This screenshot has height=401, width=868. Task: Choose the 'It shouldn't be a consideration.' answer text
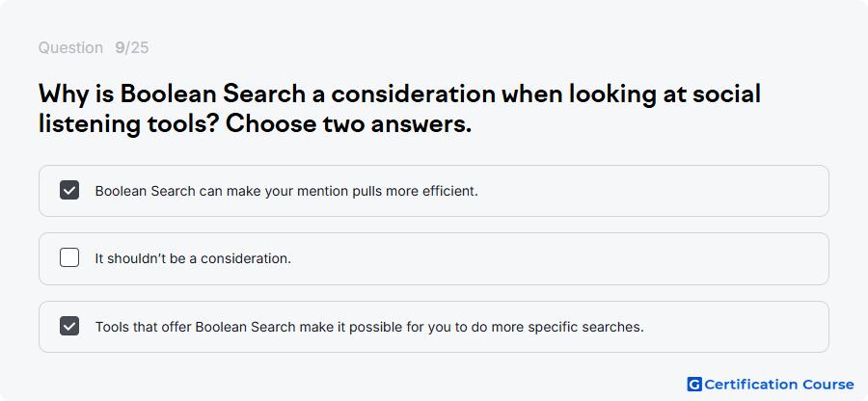click(193, 259)
